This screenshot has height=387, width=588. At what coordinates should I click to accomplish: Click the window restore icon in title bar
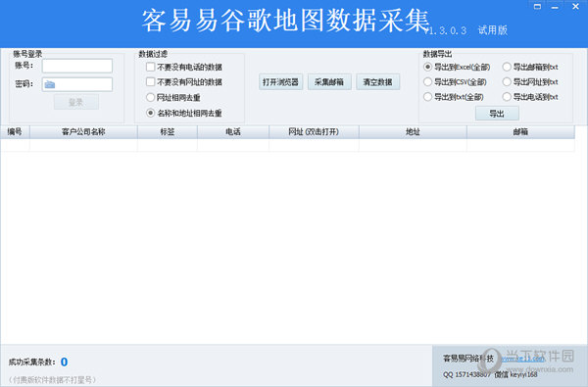[537, 7]
